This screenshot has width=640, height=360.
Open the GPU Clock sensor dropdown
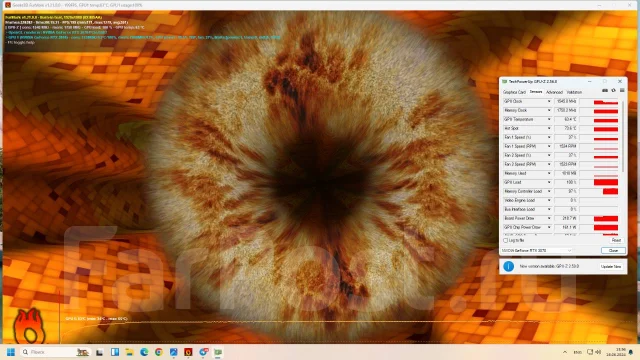[549, 101]
